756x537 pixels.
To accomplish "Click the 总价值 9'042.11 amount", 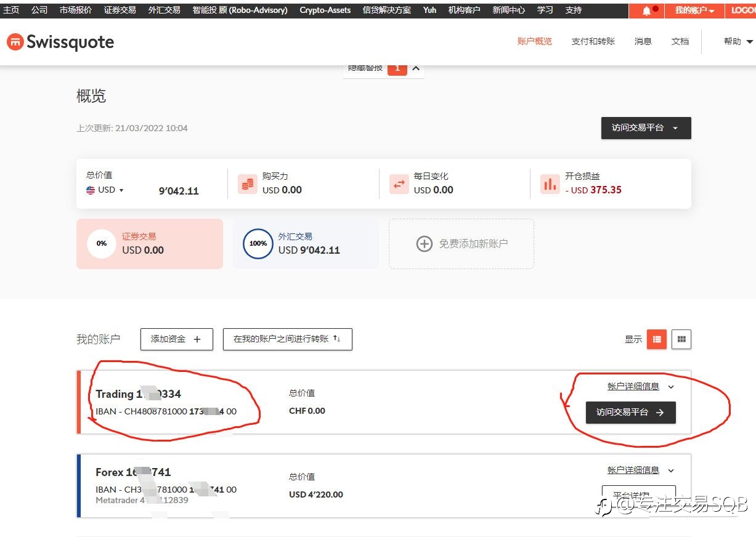I will (x=179, y=191).
